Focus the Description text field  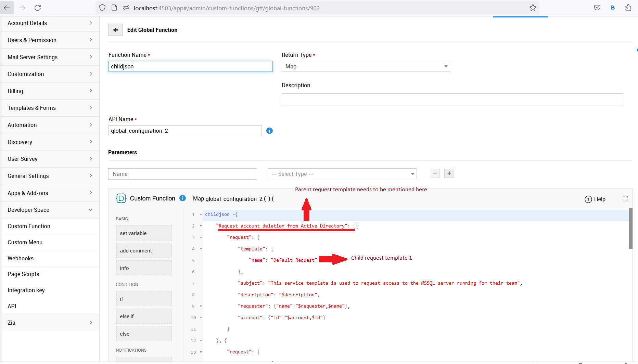tap(452, 100)
